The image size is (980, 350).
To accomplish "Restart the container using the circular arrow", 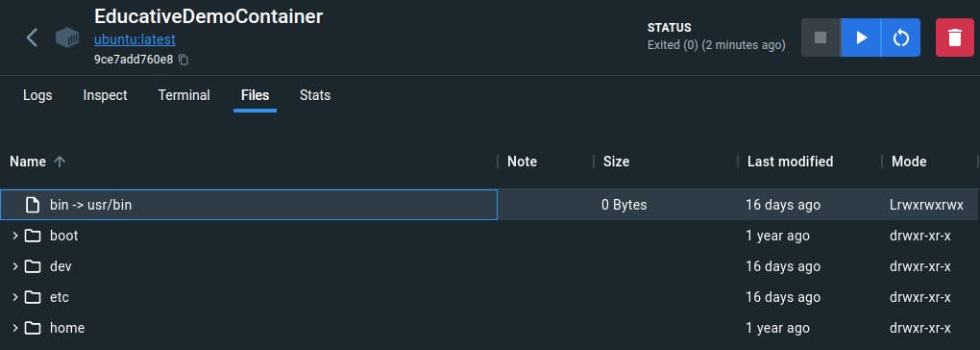I will (x=900, y=37).
